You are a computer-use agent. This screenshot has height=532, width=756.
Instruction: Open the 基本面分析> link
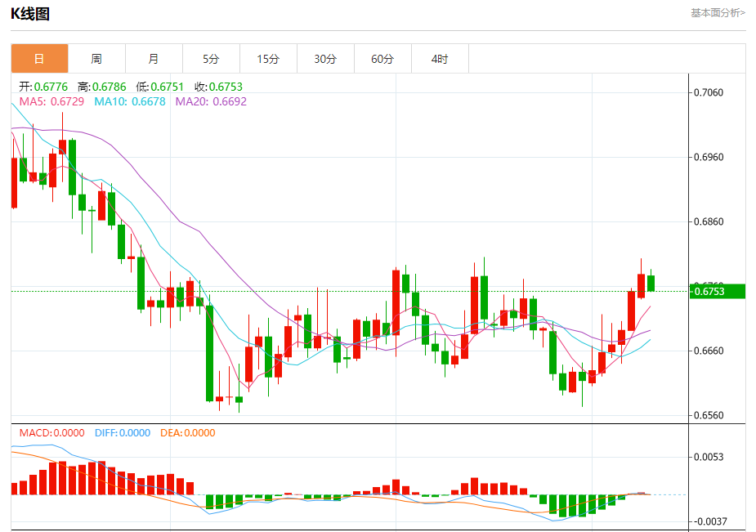(718, 13)
